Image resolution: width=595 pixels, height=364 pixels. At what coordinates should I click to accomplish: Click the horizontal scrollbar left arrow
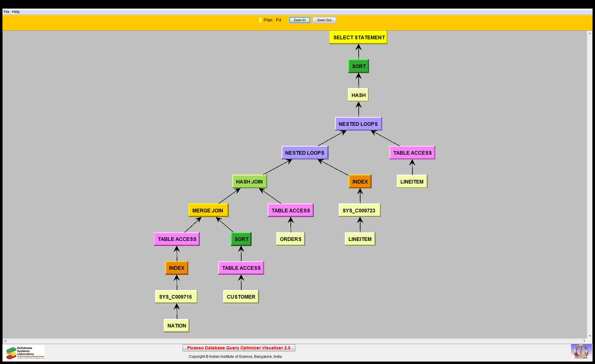(5, 341)
